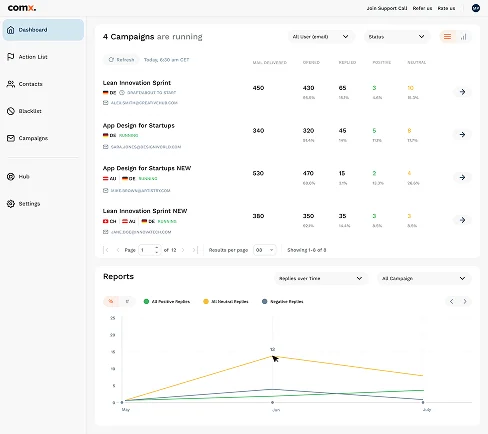
Task: Toggle the All Positive Replies legend
Action: pos(167,301)
